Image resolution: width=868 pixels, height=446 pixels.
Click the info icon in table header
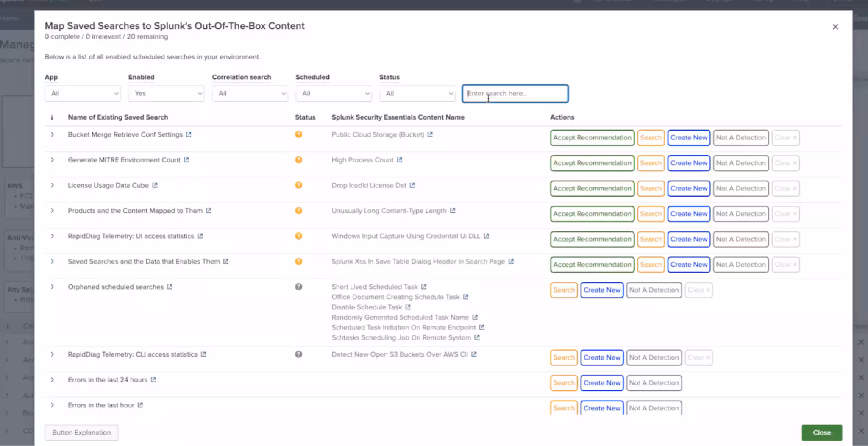tap(52, 117)
